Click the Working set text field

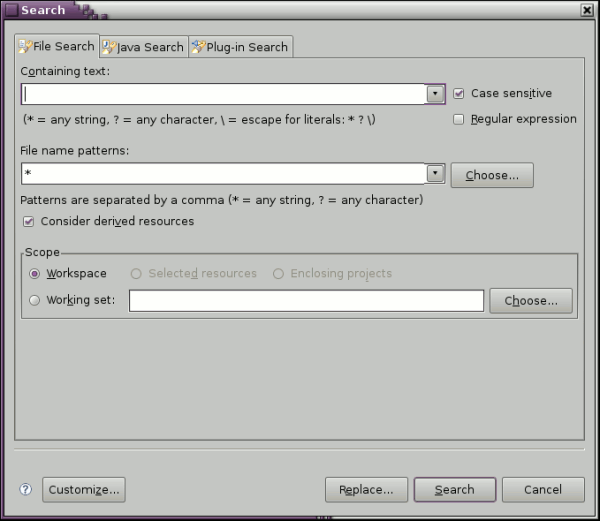tap(307, 301)
